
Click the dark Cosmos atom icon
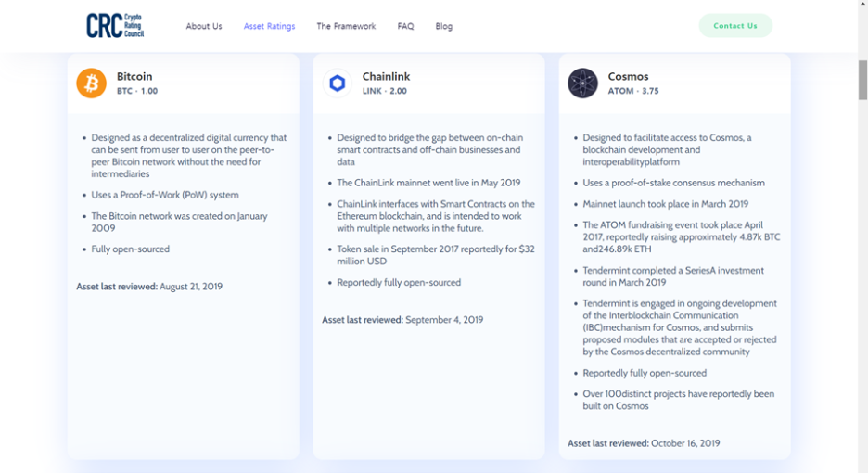coord(583,83)
